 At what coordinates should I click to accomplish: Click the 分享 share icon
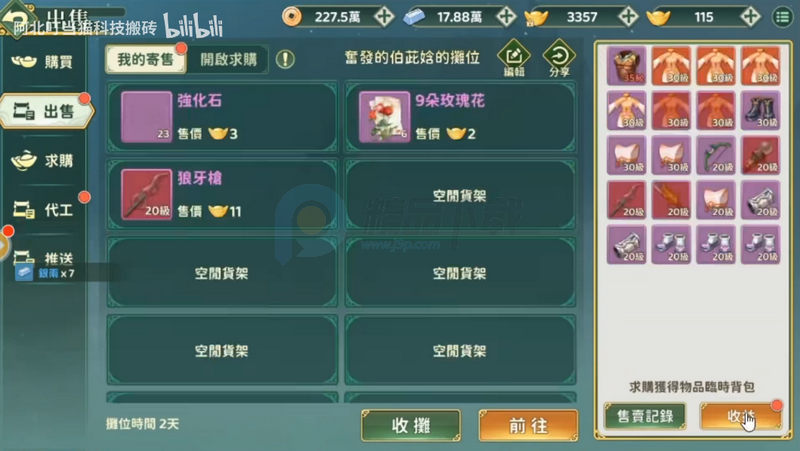tap(559, 58)
